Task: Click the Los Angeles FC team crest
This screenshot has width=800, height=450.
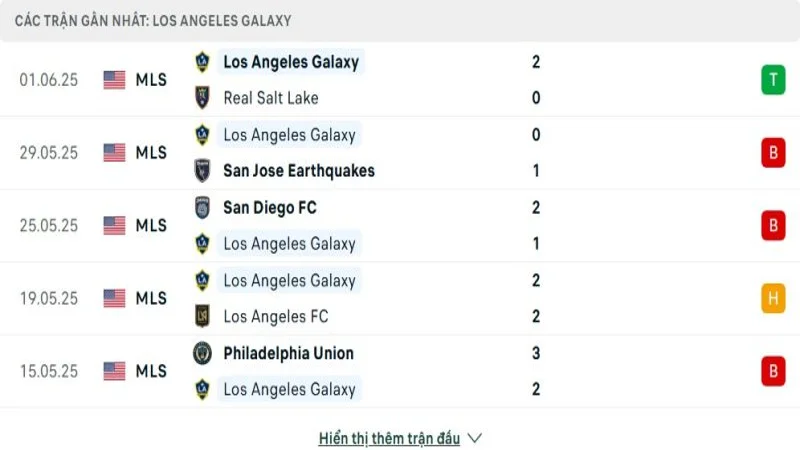Action: [x=203, y=317]
